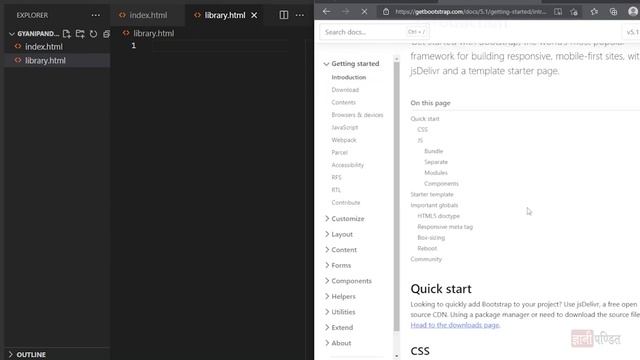The height and width of the screenshot is (360, 640).
Task: Open Download in docs sidebar
Action: tap(345, 90)
